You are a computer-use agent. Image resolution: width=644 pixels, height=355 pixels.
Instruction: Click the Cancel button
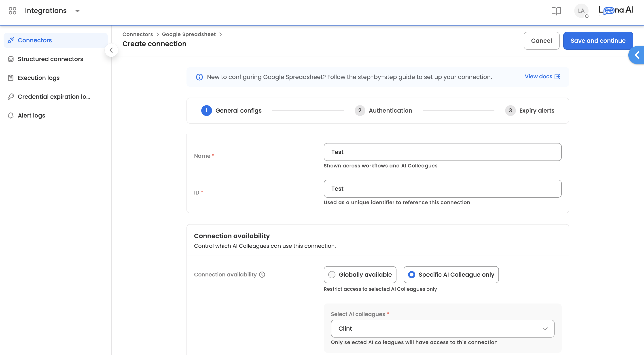(x=542, y=41)
